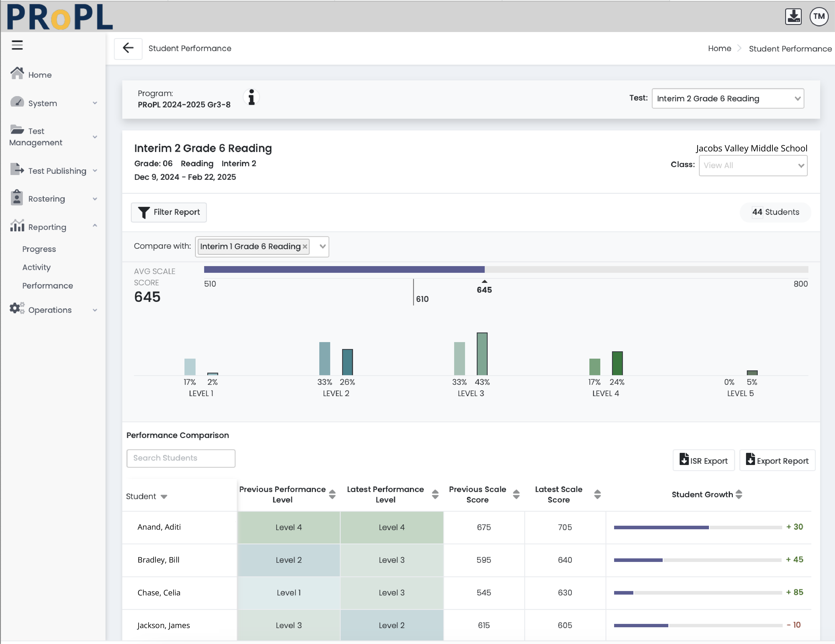The image size is (835, 644).
Task: Select Performance in Reporting submenu
Action: tap(47, 286)
